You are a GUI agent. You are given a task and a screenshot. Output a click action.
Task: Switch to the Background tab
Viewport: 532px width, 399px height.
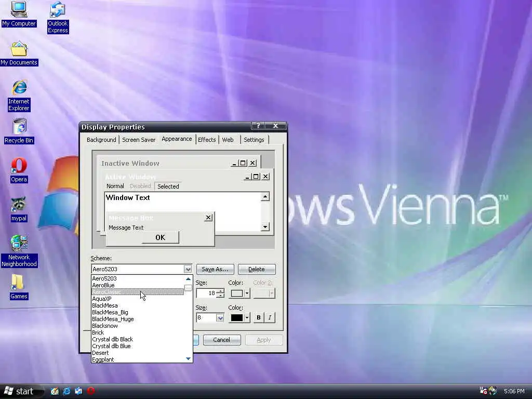click(x=101, y=140)
